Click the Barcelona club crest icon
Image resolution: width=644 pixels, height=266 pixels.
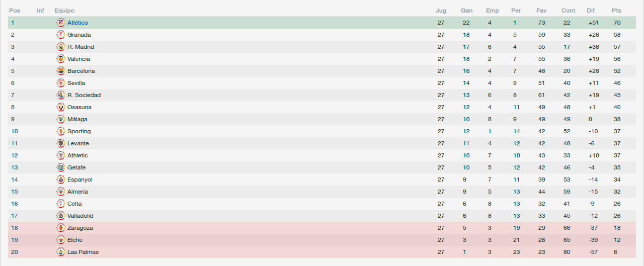coord(61,71)
